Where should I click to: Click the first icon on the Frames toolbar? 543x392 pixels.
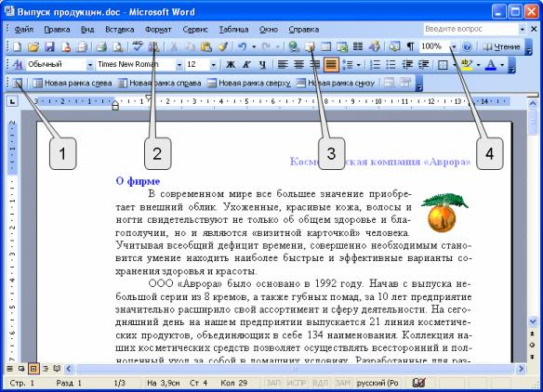(x=18, y=83)
